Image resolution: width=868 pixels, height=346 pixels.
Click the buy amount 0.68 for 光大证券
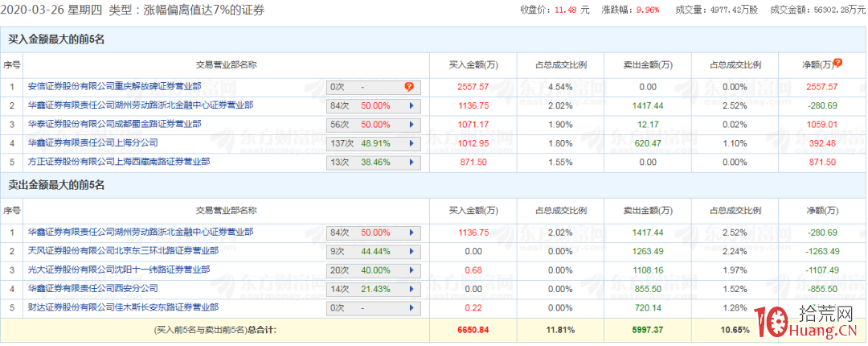[x=473, y=270]
